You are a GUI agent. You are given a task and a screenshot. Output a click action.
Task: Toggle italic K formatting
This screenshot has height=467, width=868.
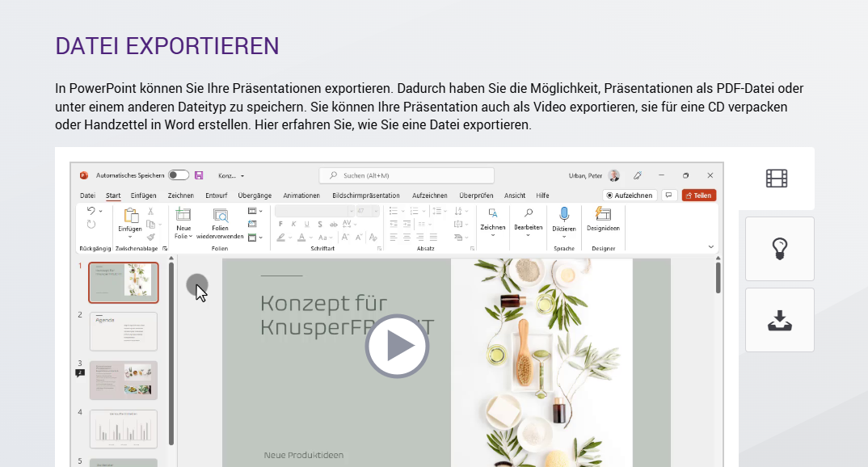[x=293, y=224]
